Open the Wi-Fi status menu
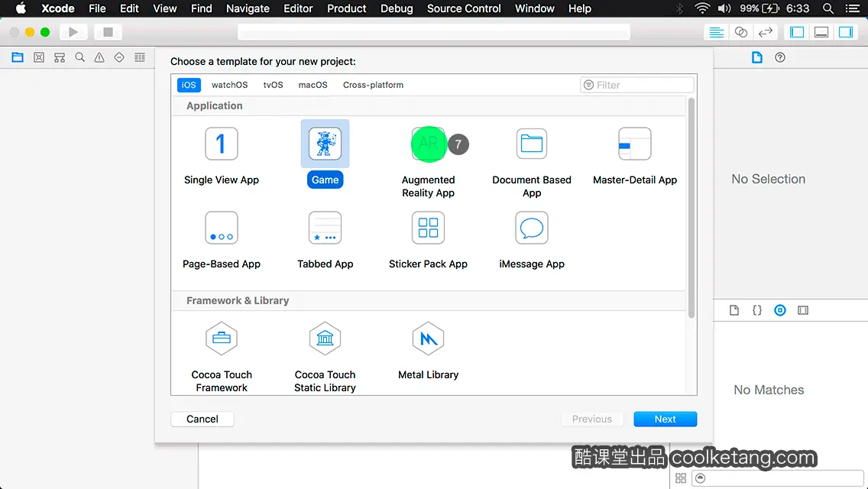Image resolution: width=868 pixels, height=489 pixels. click(x=702, y=8)
